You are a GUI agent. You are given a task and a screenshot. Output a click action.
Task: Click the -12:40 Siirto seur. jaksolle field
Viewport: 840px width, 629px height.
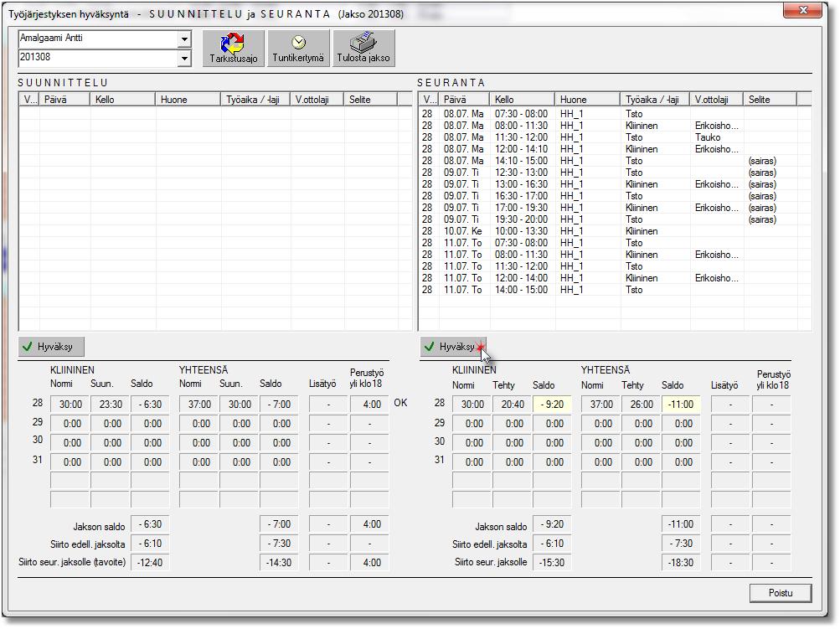click(x=150, y=563)
